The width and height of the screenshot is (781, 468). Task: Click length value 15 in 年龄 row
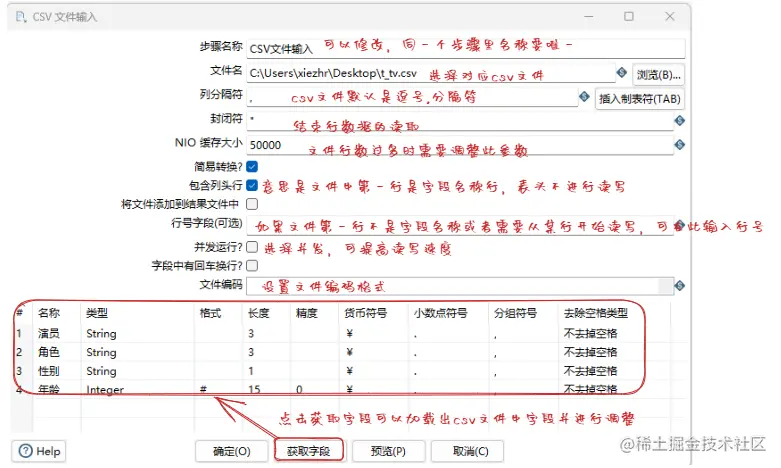coord(254,389)
